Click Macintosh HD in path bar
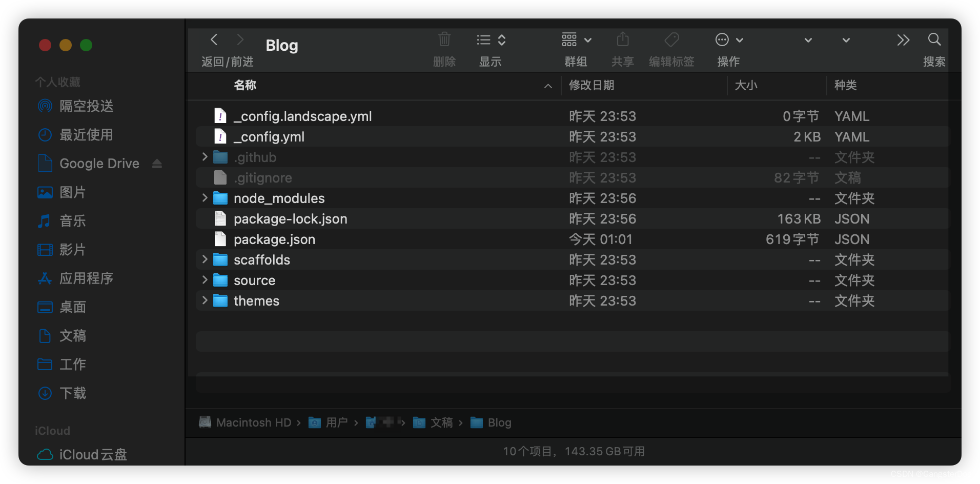The image size is (980, 484). click(x=245, y=422)
